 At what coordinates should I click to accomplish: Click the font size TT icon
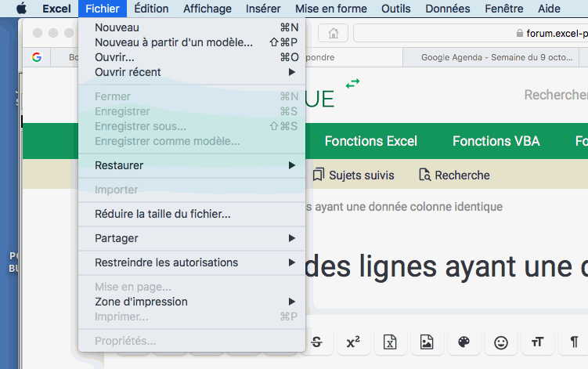[x=537, y=342]
